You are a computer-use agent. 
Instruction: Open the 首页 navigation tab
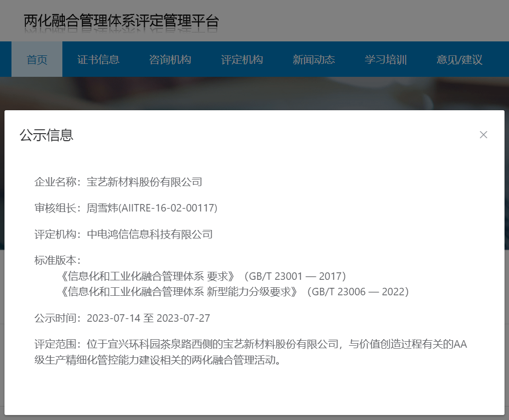coord(37,60)
